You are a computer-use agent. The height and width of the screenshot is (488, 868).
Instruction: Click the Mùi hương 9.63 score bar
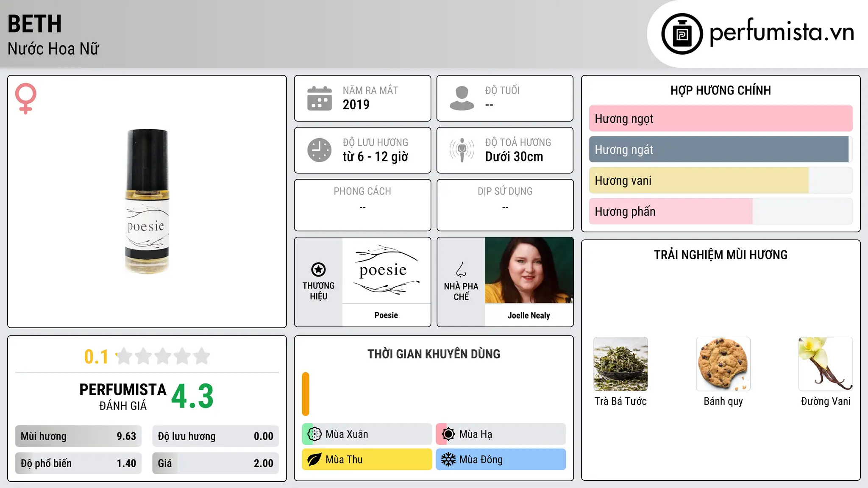[x=78, y=436]
